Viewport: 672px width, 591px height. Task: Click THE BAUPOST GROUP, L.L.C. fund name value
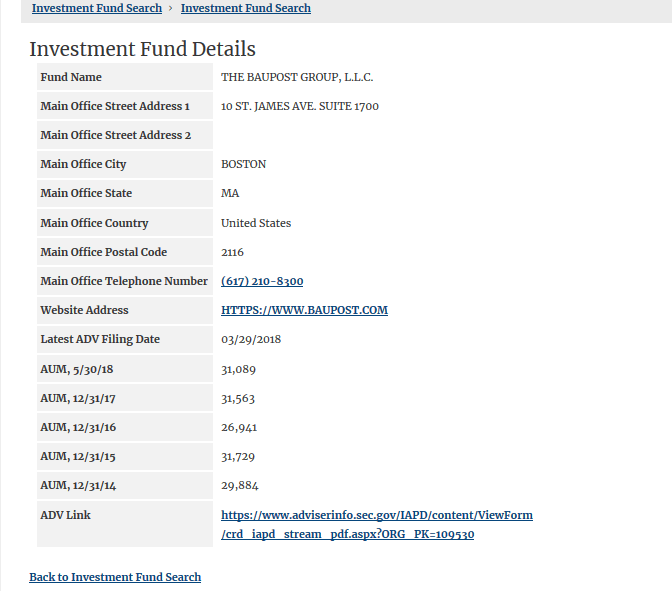(x=297, y=77)
